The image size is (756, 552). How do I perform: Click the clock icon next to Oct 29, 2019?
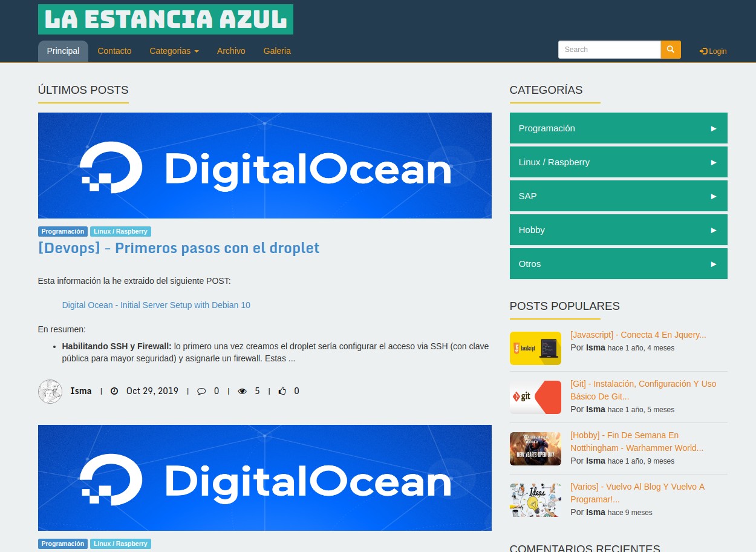coord(114,391)
